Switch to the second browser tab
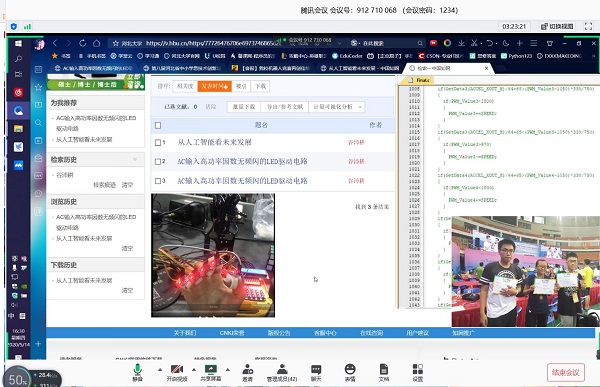The height and width of the screenshot is (387, 600). point(183,68)
